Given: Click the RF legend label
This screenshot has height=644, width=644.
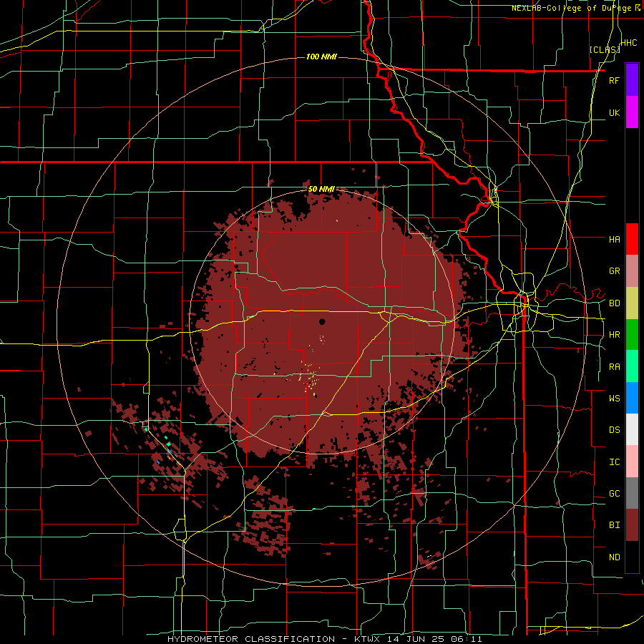Looking at the screenshot, I should [614, 80].
